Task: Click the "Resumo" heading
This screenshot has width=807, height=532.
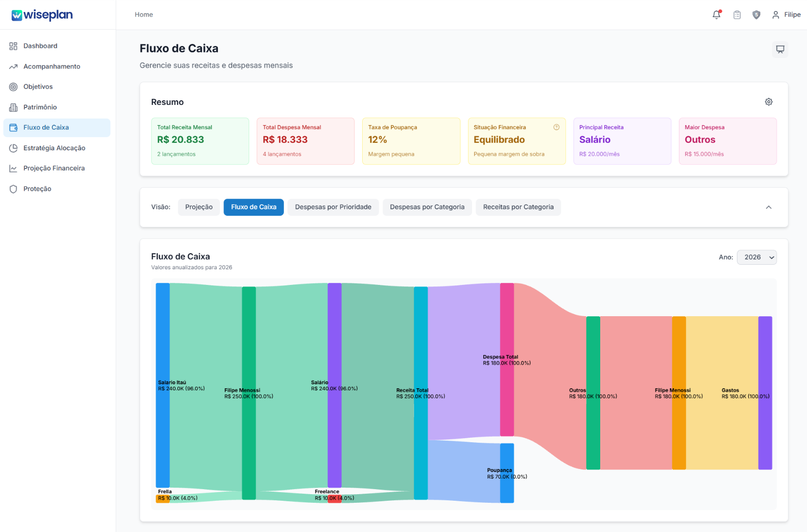Action: click(167, 102)
